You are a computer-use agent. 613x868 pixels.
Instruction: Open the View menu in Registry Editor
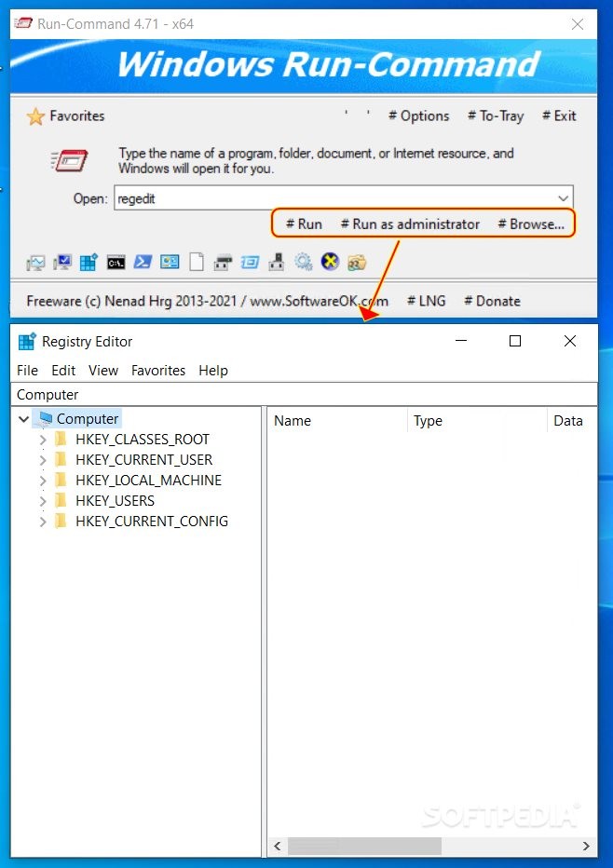pos(103,371)
